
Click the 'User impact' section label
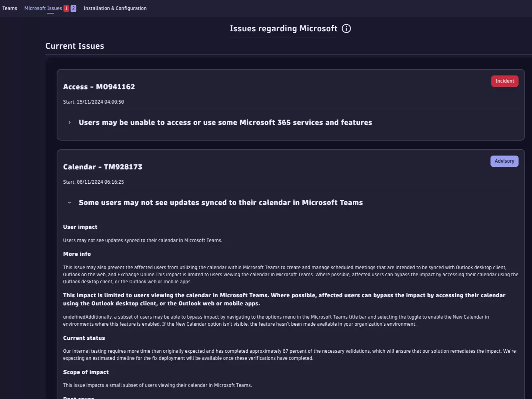[80, 227]
